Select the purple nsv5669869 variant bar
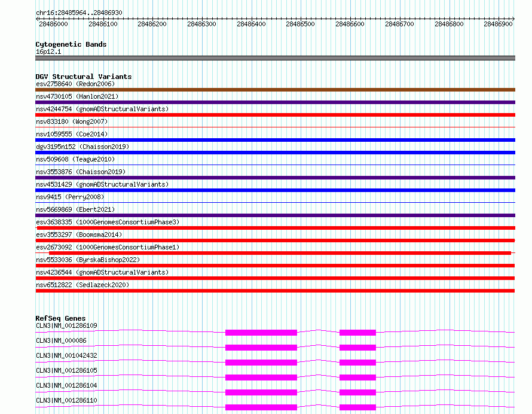The height and width of the screenshot is (414, 532). 275,215
